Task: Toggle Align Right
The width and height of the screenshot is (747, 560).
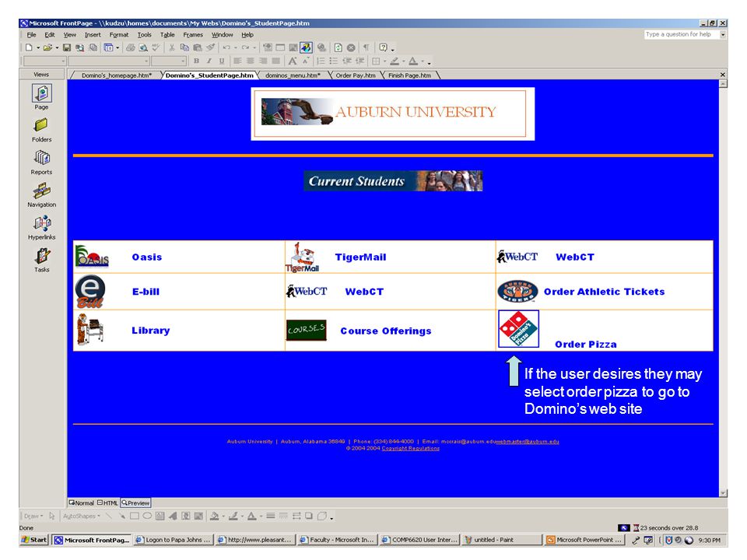Action: tap(262, 61)
